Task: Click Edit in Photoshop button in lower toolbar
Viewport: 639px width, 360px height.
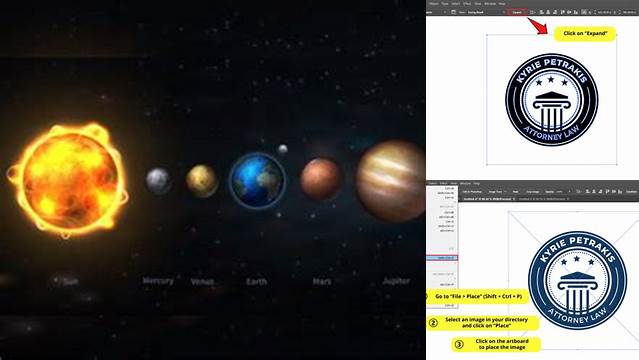Action: point(472,192)
